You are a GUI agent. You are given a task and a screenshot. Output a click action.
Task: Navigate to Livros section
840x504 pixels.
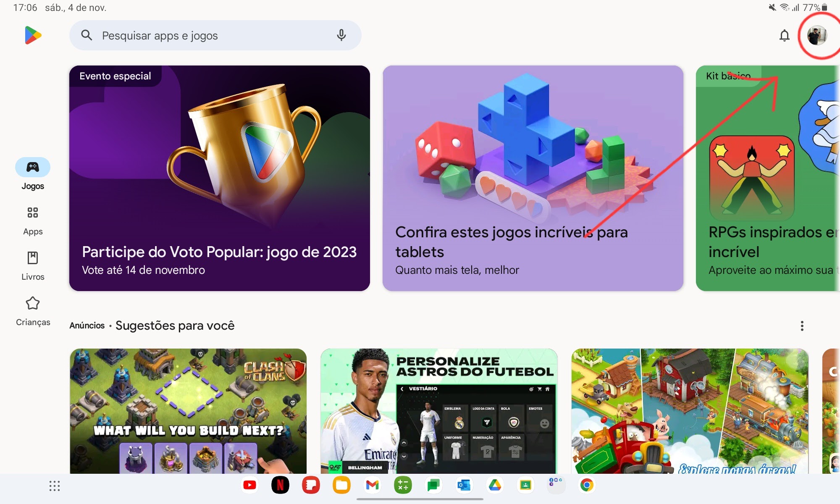click(x=33, y=265)
